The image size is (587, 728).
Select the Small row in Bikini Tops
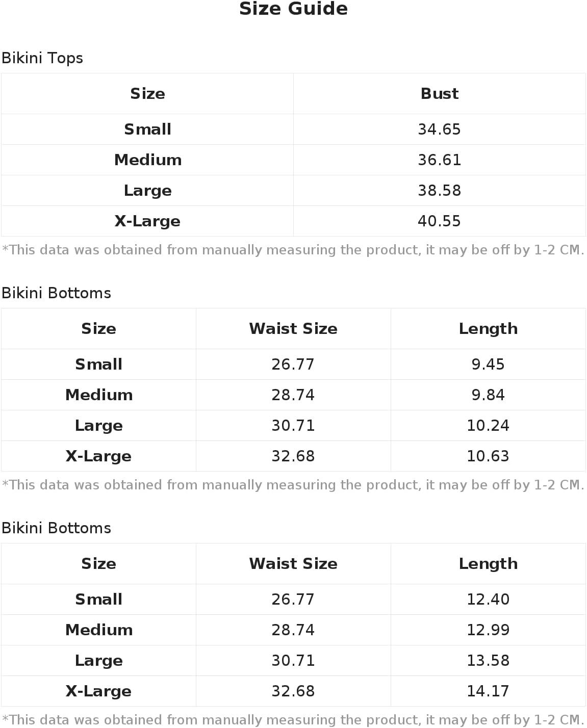[293, 129]
